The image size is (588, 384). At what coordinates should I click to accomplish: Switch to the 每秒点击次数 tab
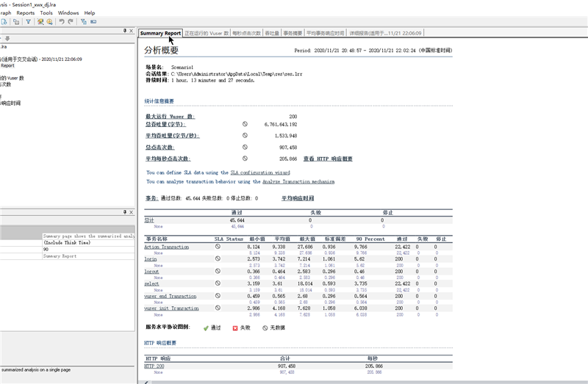[247, 33]
